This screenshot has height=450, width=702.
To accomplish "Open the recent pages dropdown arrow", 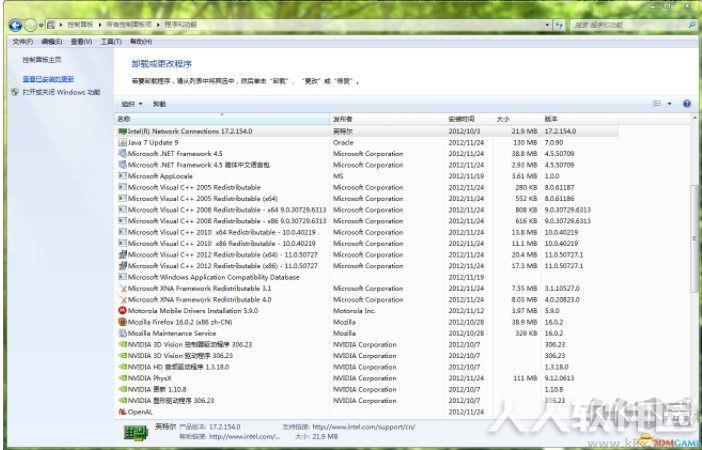I will (41, 25).
